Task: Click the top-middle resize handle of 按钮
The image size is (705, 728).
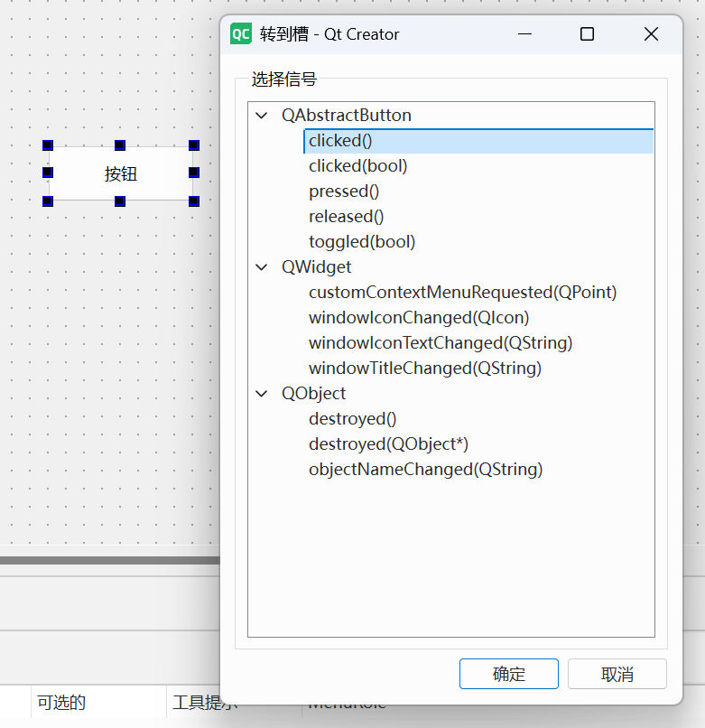Action: 120,145
